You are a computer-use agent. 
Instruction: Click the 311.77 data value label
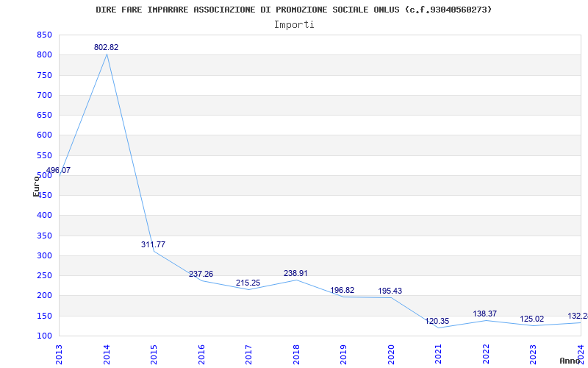(x=153, y=244)
